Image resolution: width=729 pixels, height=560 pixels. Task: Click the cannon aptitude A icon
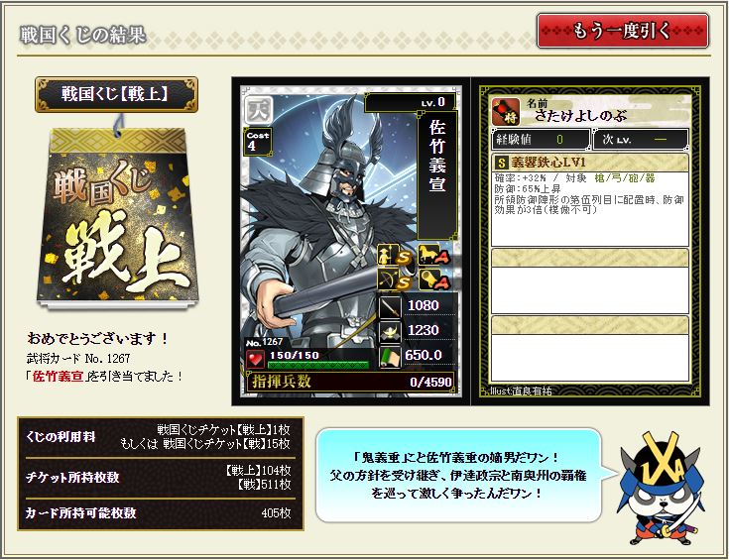(x=434, y=280)
